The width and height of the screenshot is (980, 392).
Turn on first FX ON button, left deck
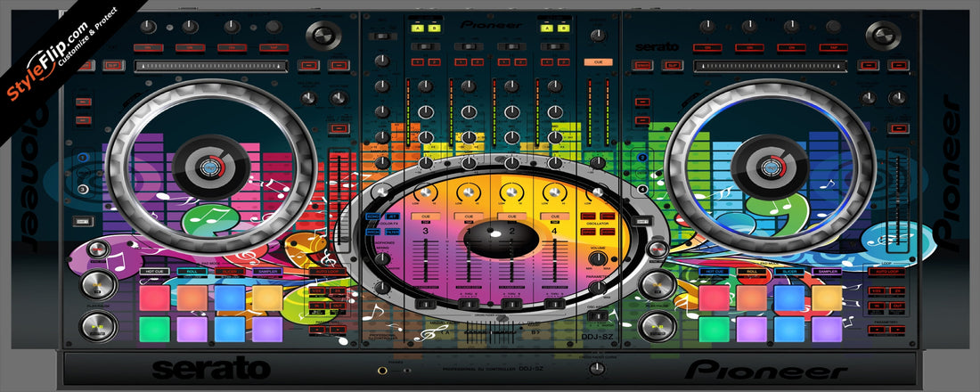(x=148, y=47)
